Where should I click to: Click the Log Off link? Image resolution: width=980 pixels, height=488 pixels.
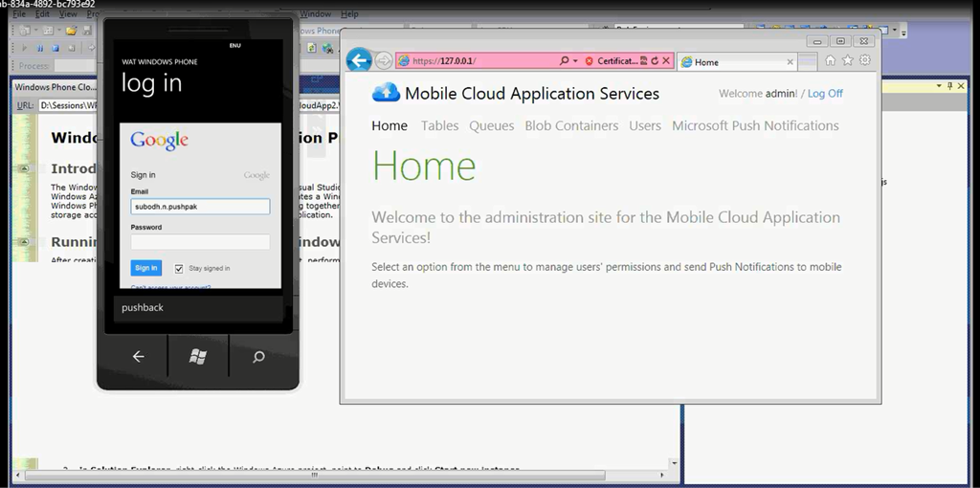point(825,94)
